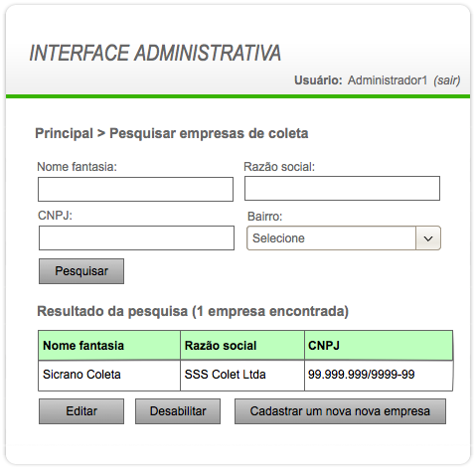476x468 pixels.
Task: Click the Pesquisar button
Action: [x=81, y=271]
